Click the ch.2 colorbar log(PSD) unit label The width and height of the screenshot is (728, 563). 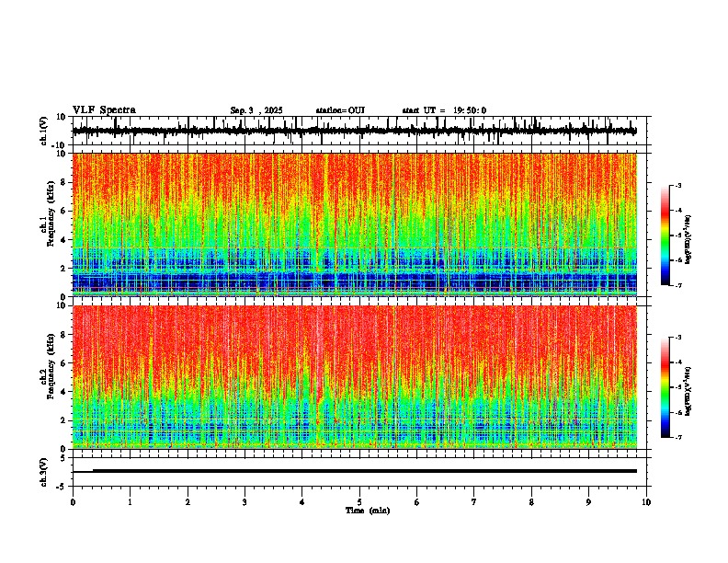(x=688, y=391)
